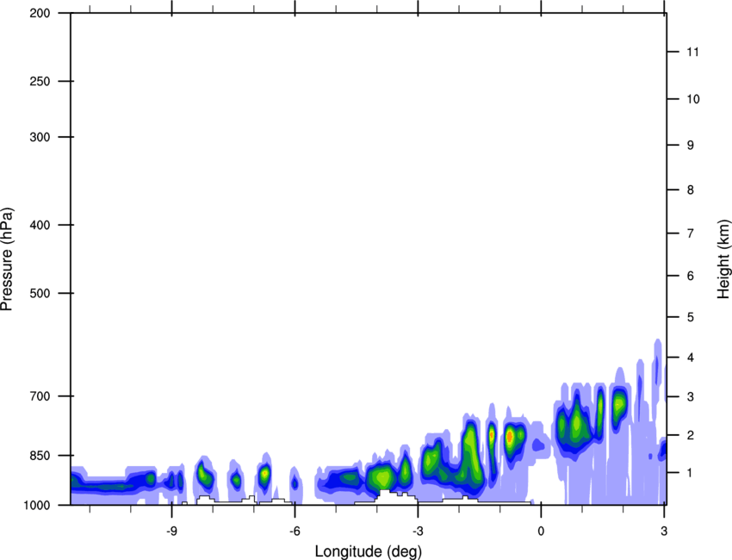Click the 3 longitude tick label

(664, 531)
